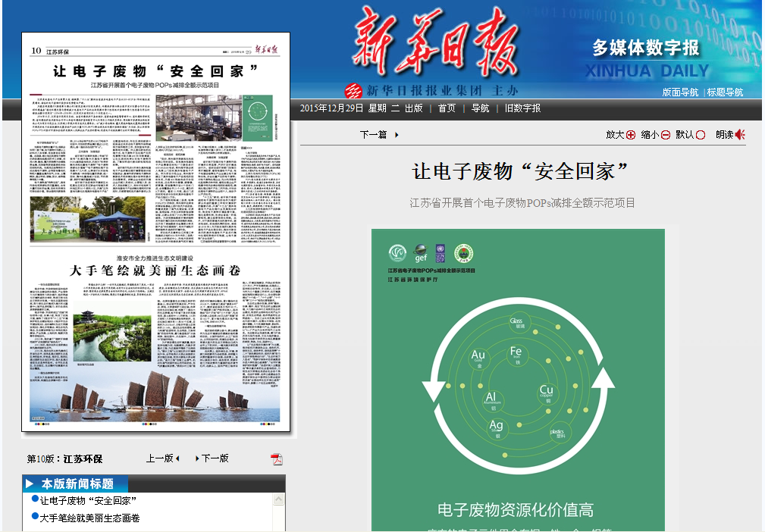Click 默认 to reset text size
This screenshot has width=765, height=532.
pos(685,135)
